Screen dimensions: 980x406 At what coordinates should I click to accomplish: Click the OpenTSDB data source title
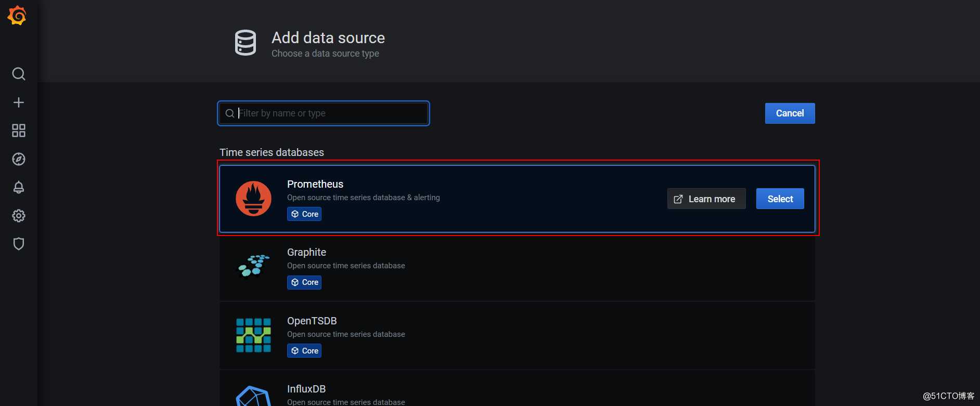pyautogui.click(x=312, y=321)
